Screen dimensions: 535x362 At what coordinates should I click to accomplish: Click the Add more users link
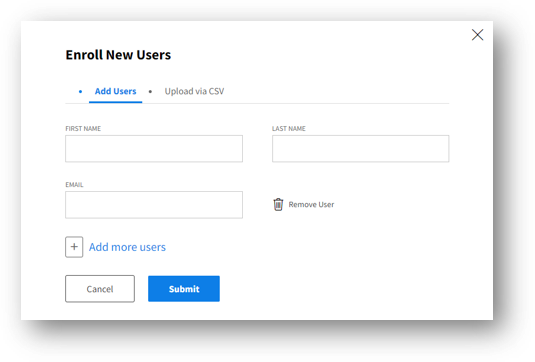tap(127, 247)
